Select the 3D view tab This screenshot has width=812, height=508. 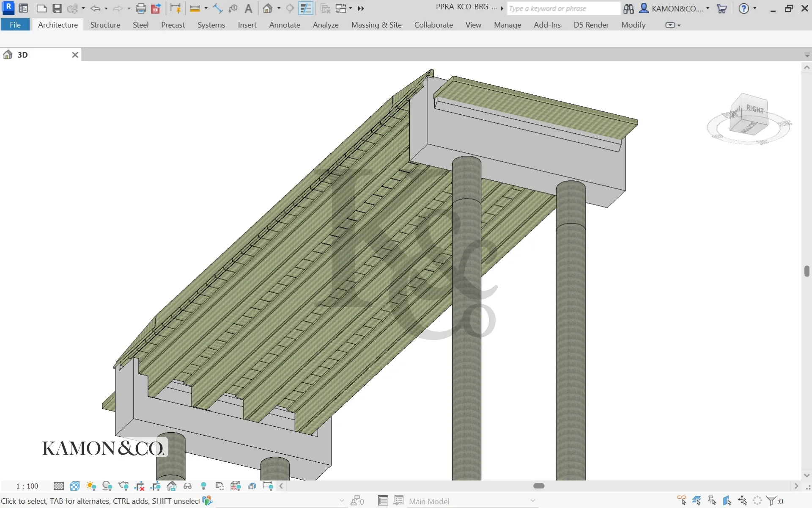(x=41, y=55)
